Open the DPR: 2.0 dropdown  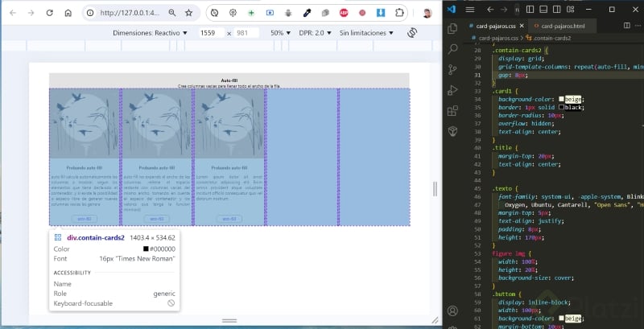(314, 33)
